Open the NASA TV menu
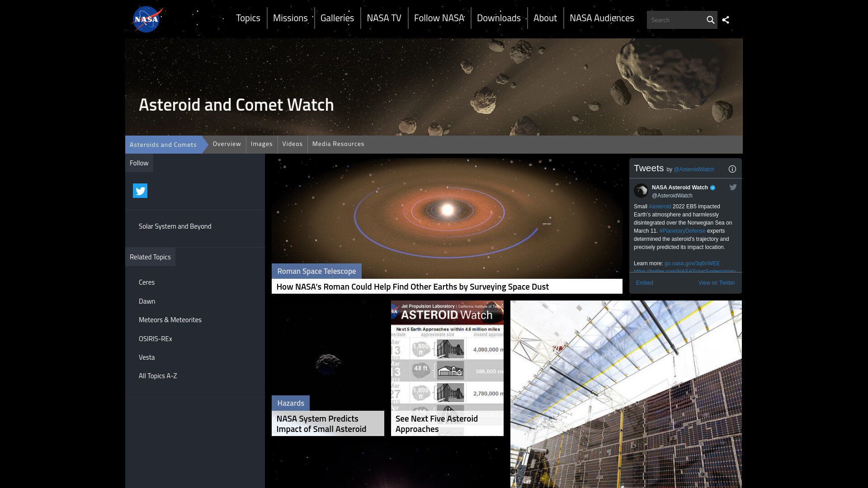Viewport: 868px width, 488px height. tap(384, 18)
